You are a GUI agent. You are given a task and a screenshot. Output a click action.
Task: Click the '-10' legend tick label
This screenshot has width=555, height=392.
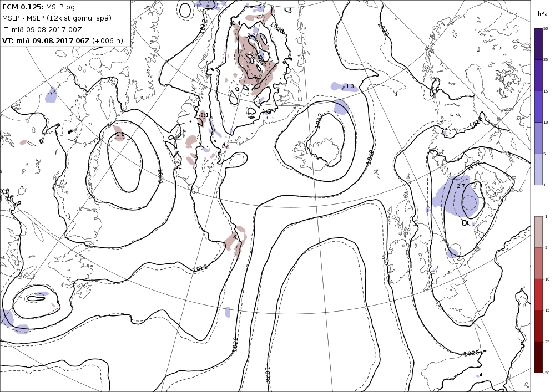(x=547, y=279)
